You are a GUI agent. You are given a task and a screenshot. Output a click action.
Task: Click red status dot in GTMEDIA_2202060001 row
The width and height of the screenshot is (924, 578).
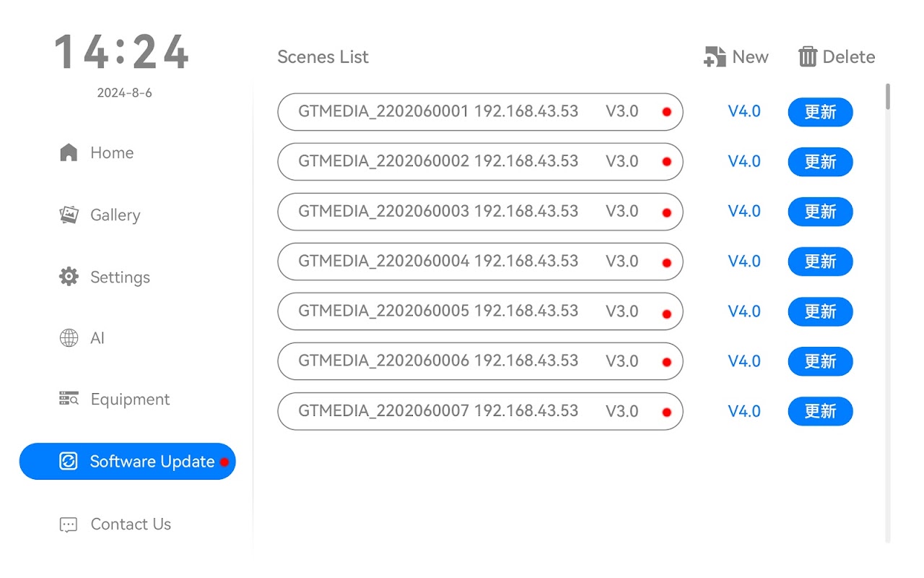pyautogui.click(x=667, y=112)
